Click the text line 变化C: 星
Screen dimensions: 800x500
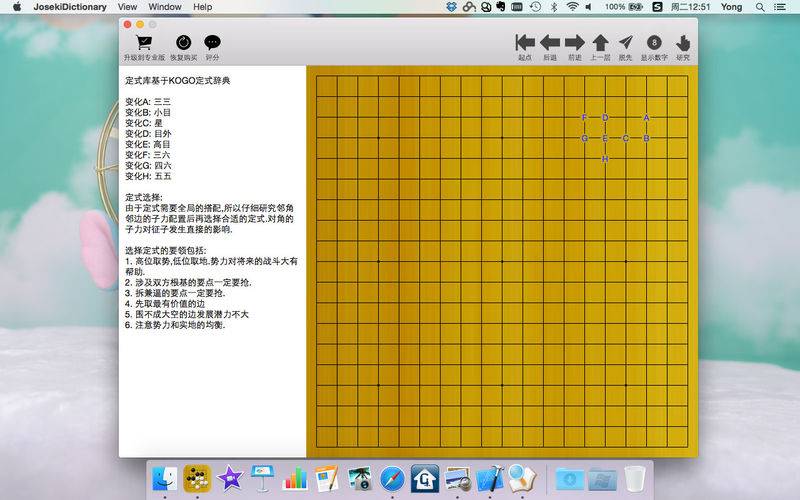pyautogui.click(x=144, y=123)
